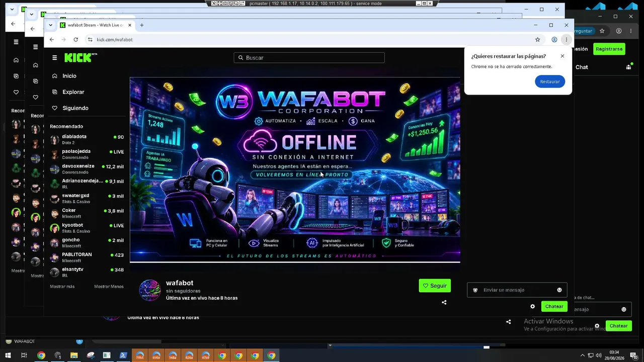
Task: Open PowerShell from the taskbar
Action: [x=123, y=355]
